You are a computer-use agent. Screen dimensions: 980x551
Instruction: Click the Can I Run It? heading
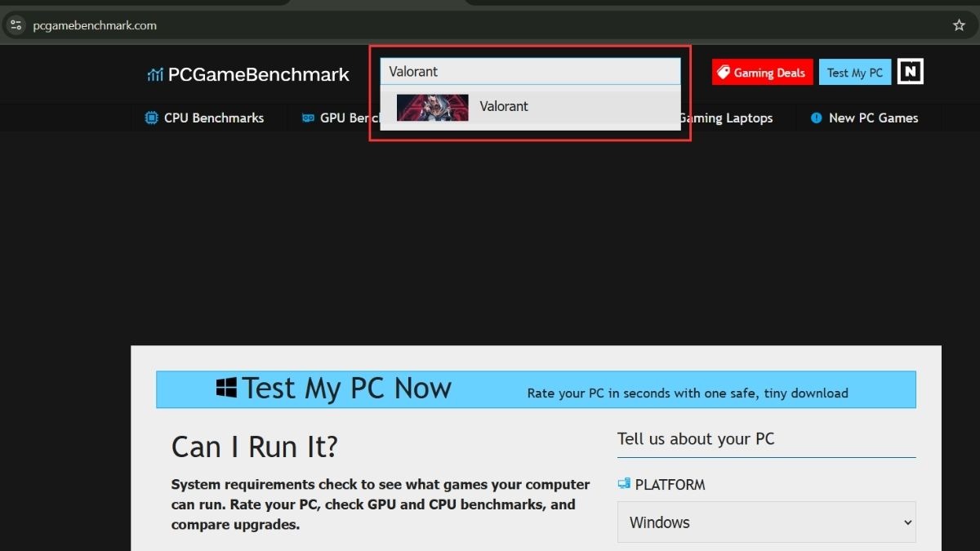click(255, 447)
